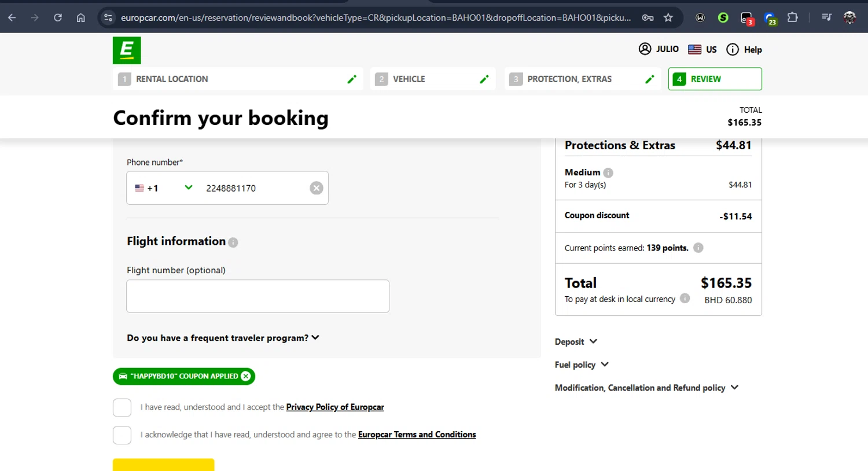This screenshot has height=471, width=868.
Task: Show points earned info icon
Action: point(698,248)
